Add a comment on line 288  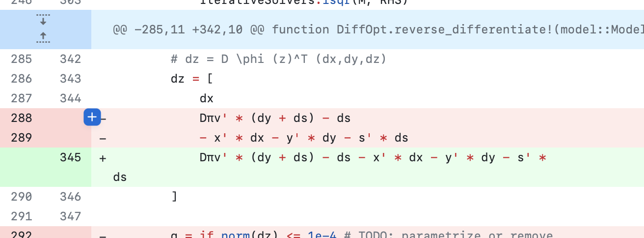pyautogui.click(x=92, y=118)
